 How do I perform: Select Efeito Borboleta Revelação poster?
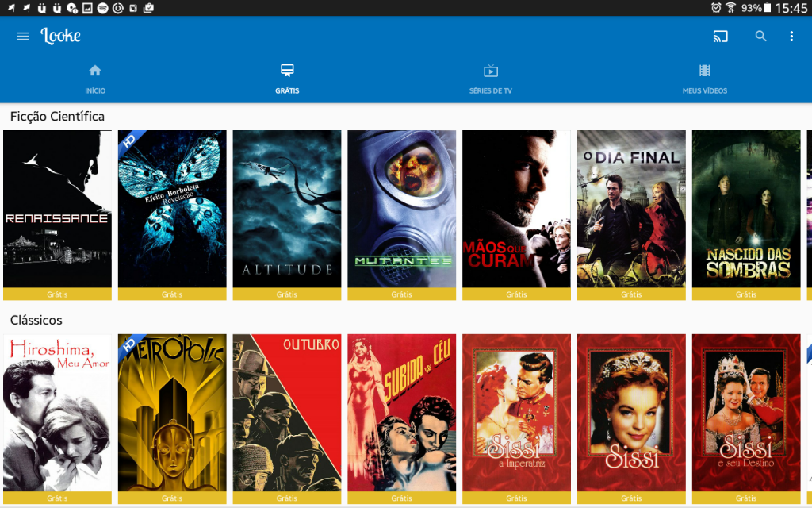point(172,209)
